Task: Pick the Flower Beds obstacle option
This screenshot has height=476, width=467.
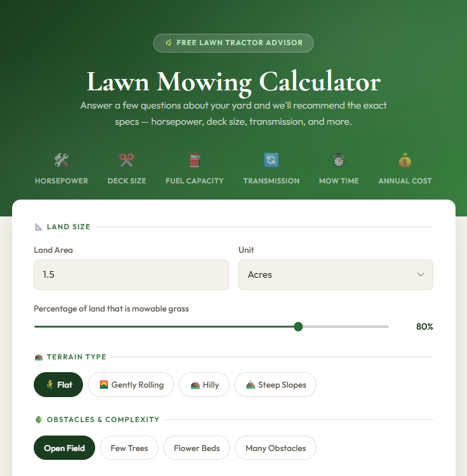Action: pyautogui.click(x=196, y=448)
